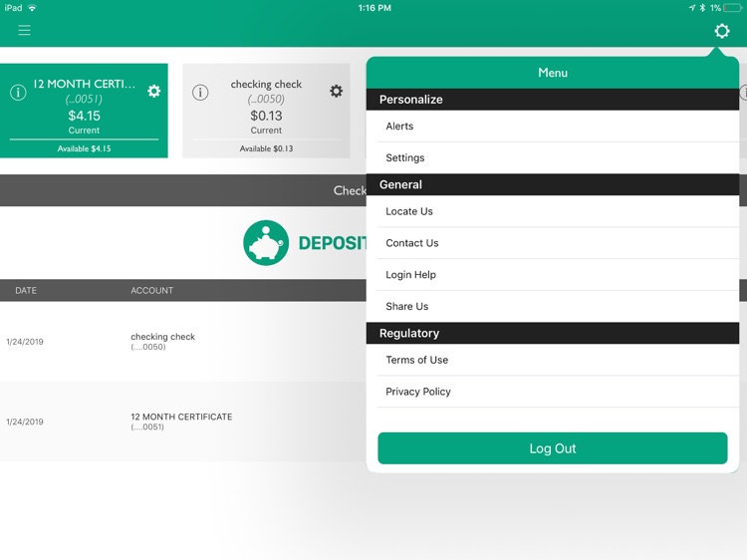Image resolution: width=747 pixels, height=560 pixels.
Task: Tap Available $4.15 on certificate card
Action: (84, 148)
